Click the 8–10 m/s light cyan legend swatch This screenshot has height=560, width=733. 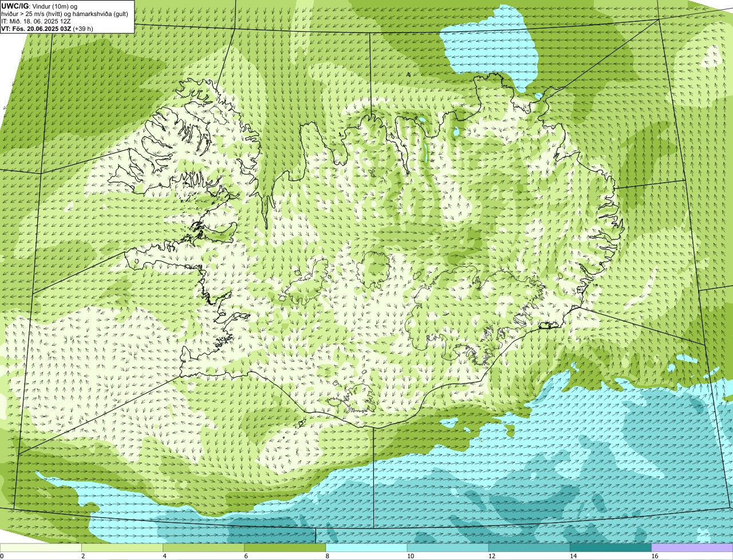click(x=366, y=548)
